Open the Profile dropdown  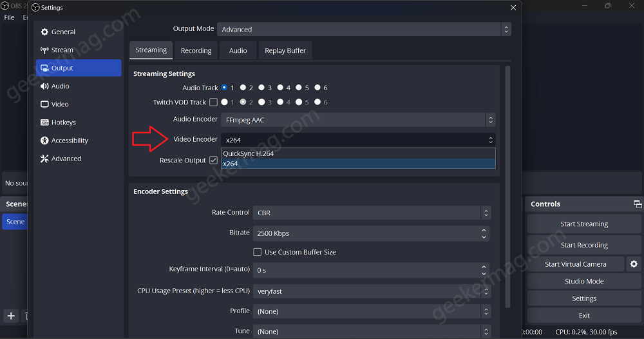coord(372,311)
